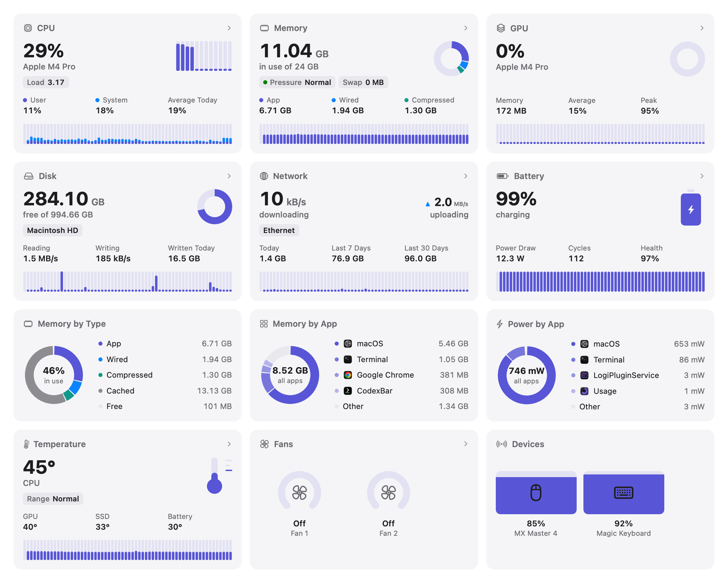Click the Fans header icon
The width and height of the screenshot is (728, 583).
pyautogui.click(x=264, y=444)
